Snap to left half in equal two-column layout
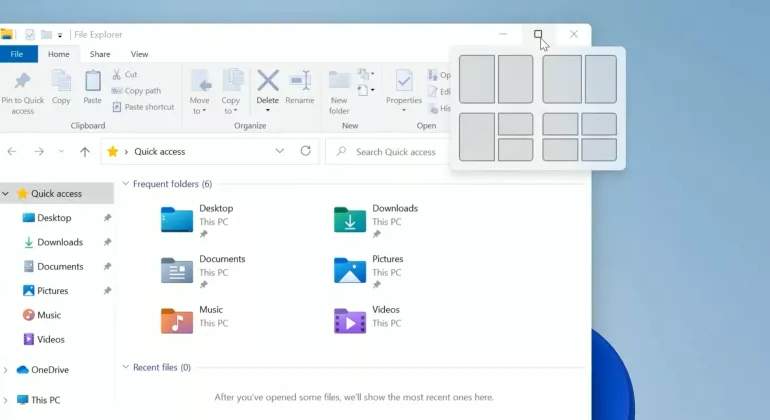Viewport: 770px width, 420px height. point(477,79)
